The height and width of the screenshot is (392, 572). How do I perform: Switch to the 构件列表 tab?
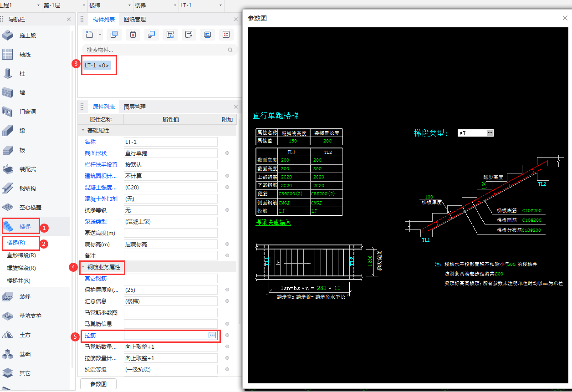pos(104,19)
